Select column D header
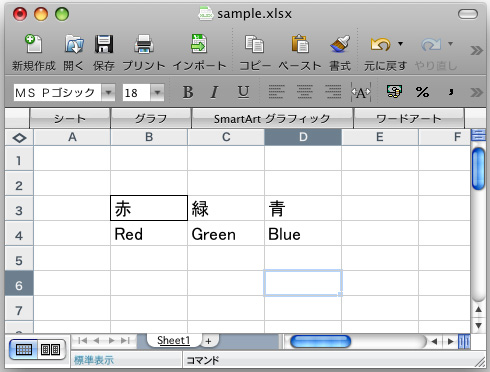The height and width of the screenshot is (372, 490). (303, 137)
